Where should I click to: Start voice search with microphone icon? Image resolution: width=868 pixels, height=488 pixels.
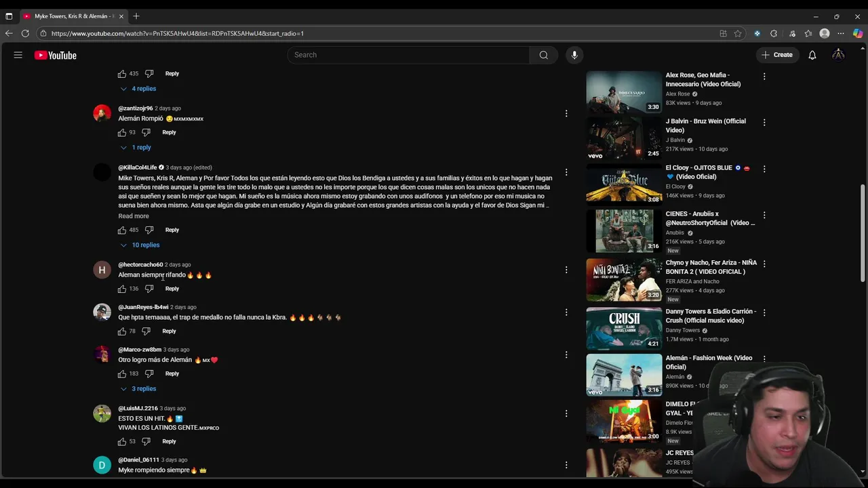[574, 55]
